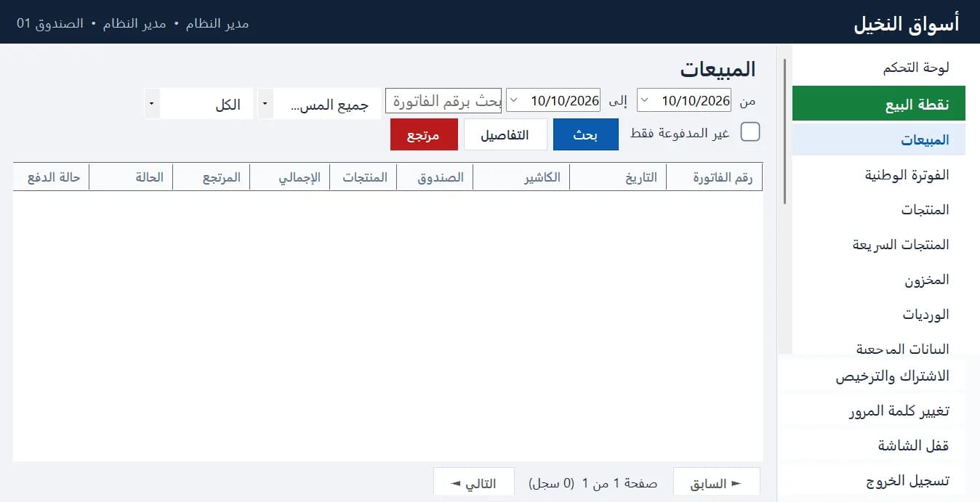Screen dimensions: 980x502
Task: Choose تغيير كلمة المرور
Action: click(x=872, y=411)
